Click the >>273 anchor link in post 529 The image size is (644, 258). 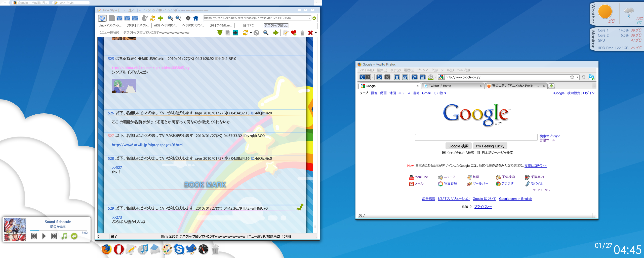click(117, 217)
